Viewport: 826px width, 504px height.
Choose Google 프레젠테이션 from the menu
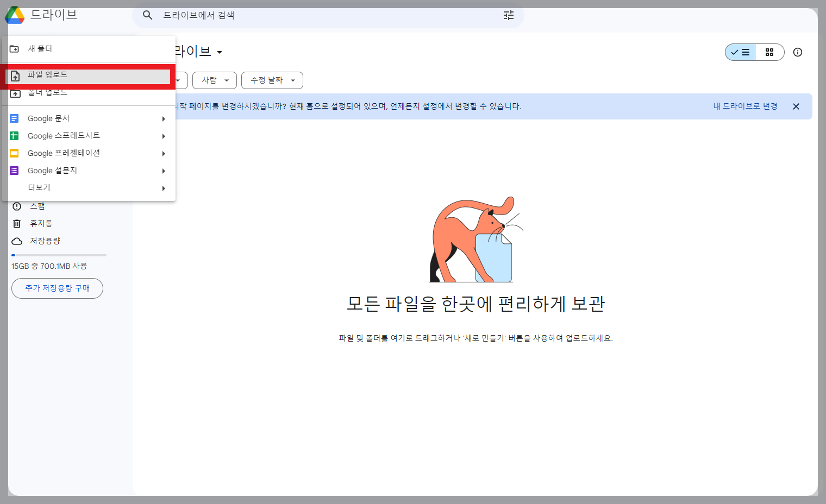pos(89,153)
